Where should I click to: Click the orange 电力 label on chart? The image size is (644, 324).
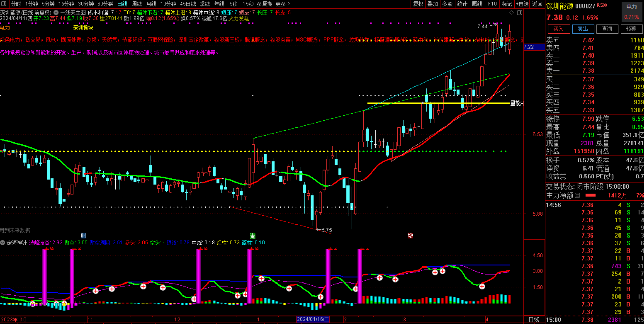coord(5,27)
